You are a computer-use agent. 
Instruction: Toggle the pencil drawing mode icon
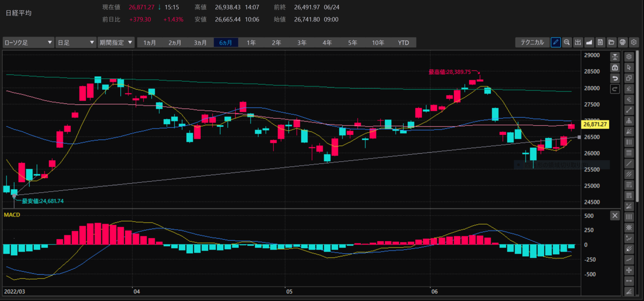pos(556,42)
